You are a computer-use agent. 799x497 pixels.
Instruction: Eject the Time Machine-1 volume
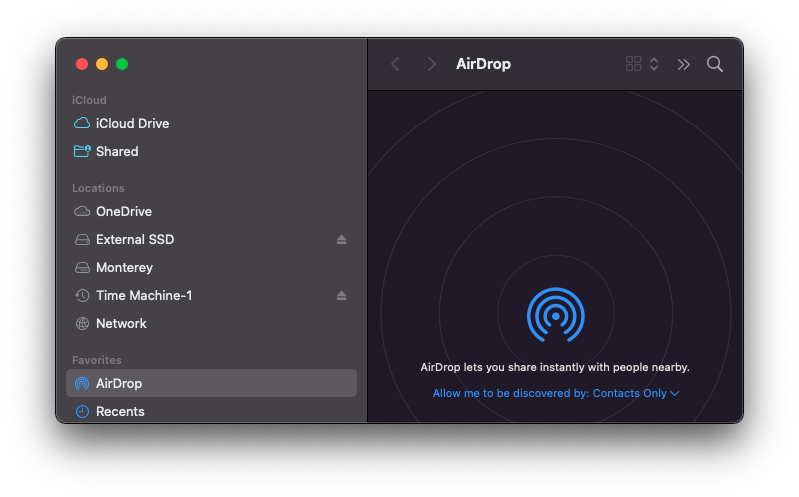(x=341, y=296)
